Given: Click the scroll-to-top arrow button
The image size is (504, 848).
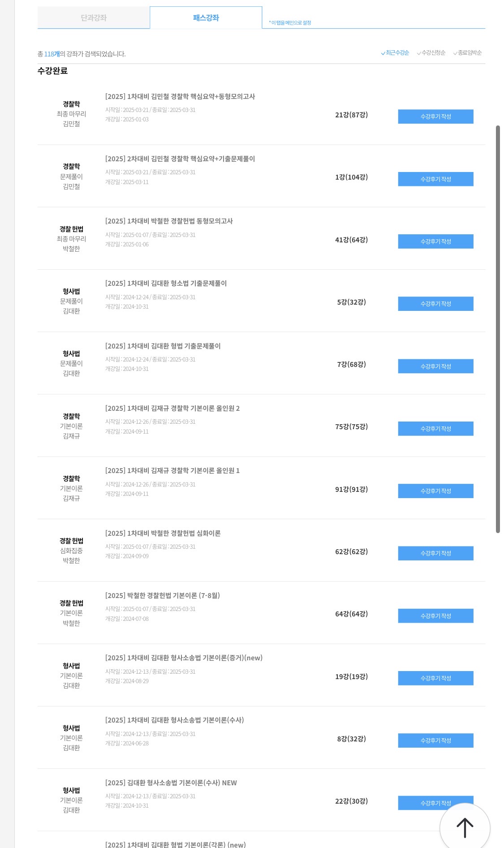Looking at the screenshot, I should (465, 827).
